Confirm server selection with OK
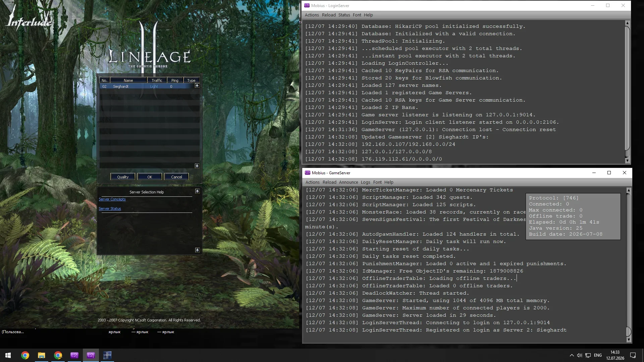The height and width of the screenshot is (362, 644). point(150,177)
